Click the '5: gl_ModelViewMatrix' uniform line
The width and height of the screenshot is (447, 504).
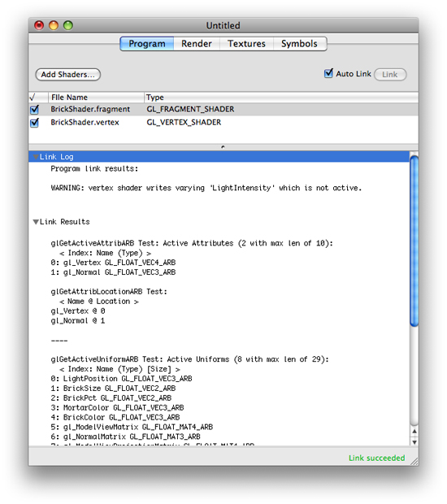pyautogui.click(x=132, y=427)
